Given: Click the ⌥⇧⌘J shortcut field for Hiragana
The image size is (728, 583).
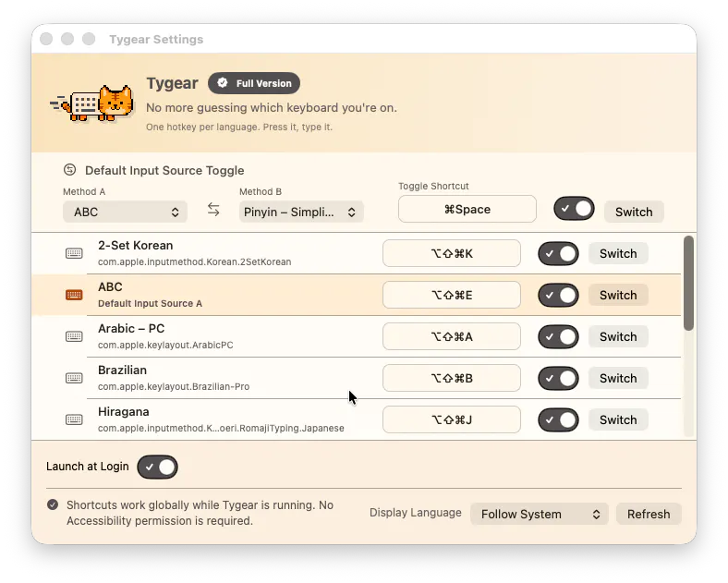Looking at the screenshot, I should 451,419.
